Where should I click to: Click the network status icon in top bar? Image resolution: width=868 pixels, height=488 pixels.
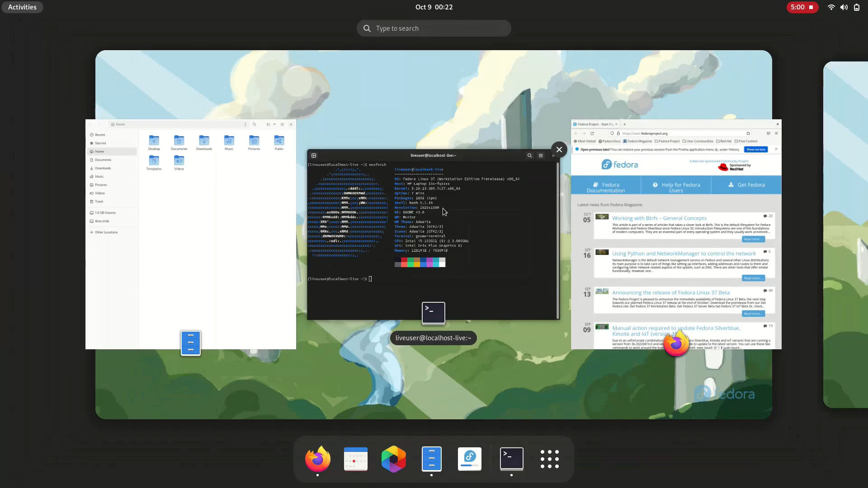pyautogui.click(x=831, y=7)
